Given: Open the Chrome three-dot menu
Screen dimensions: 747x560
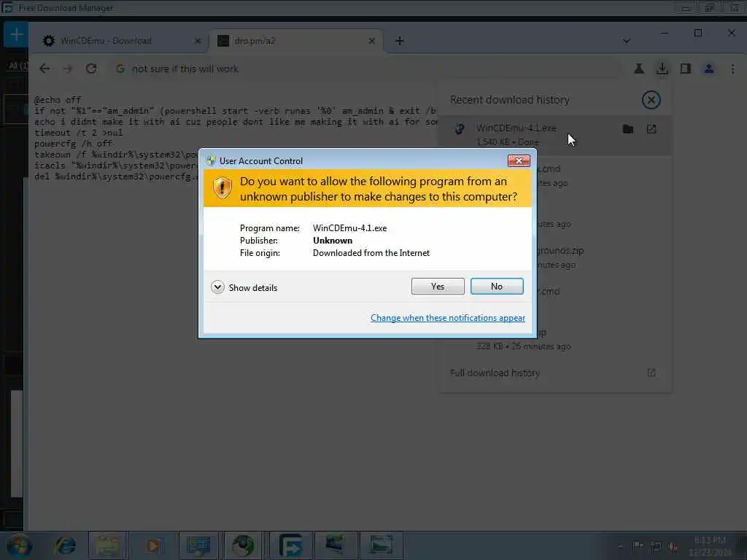Looking at the screenshot, I should (732, 69).
